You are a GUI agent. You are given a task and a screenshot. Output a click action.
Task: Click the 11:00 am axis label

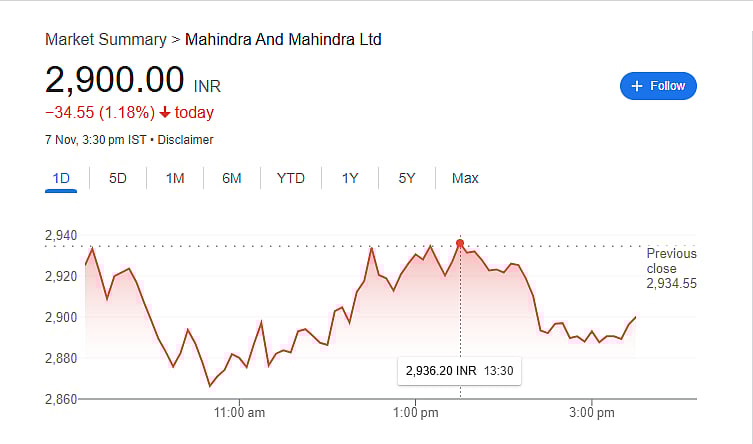pyautogui.click(x=240, y=412)
